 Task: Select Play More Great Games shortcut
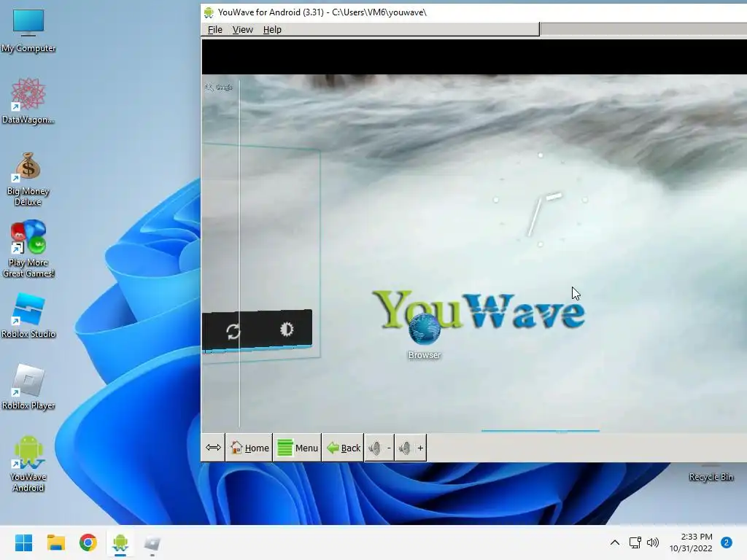[x=28, y=249]
